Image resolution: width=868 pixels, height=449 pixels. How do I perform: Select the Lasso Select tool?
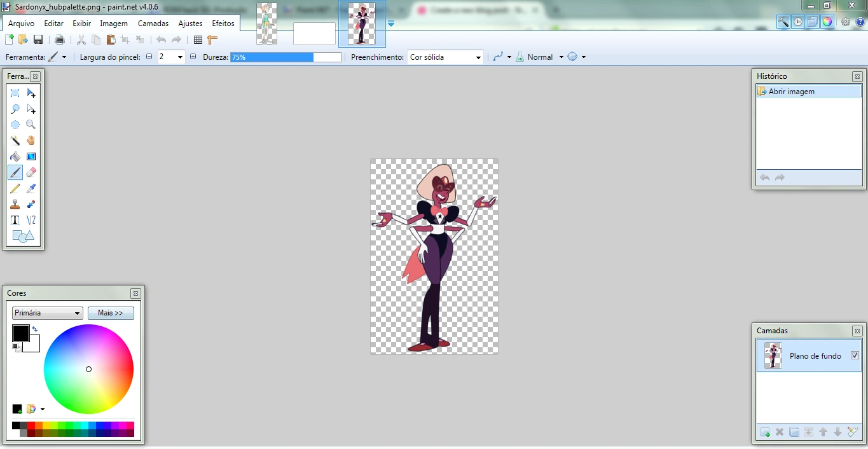[x=15, y=109]
